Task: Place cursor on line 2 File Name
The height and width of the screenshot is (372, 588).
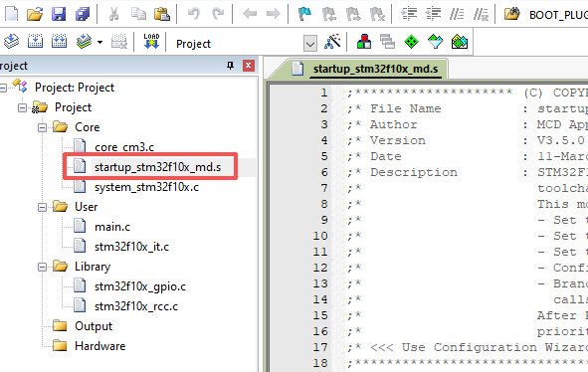Action: point(405,108)
